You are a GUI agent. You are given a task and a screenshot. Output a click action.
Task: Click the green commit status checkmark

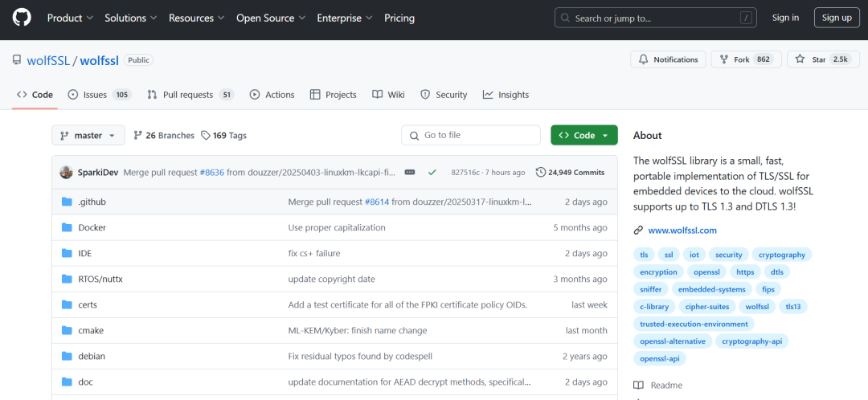(x=432, y=172)
